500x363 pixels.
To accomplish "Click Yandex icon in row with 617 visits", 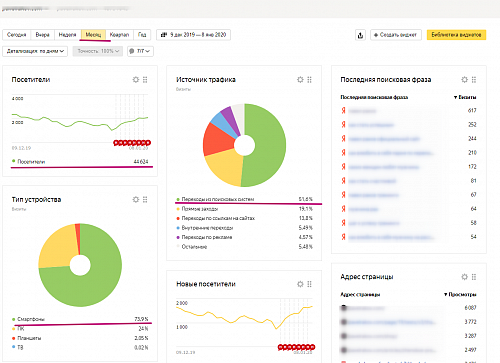I will pos(343,110).
